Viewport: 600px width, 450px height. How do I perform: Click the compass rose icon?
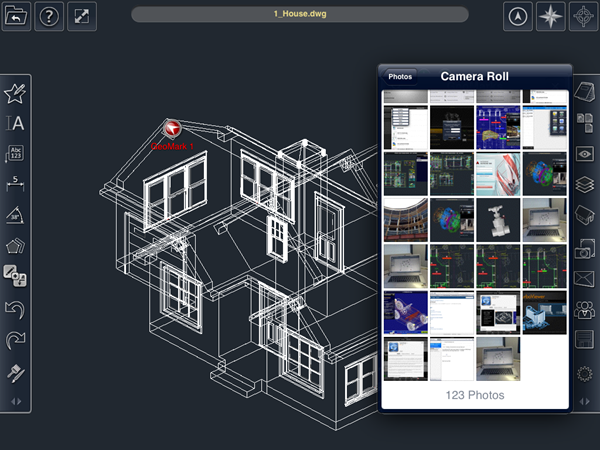tap(550, 16)
